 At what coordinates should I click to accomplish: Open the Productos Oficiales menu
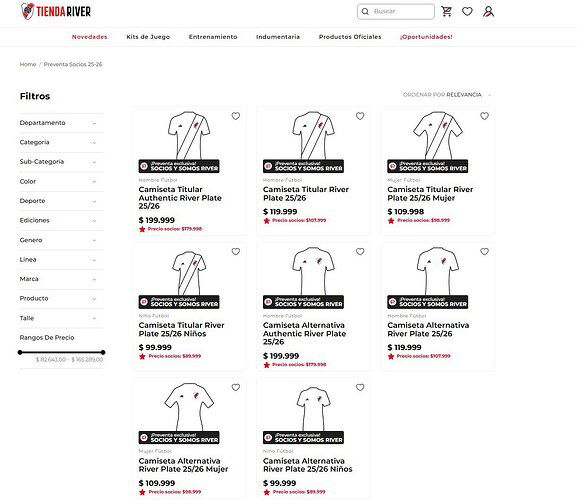(350, 37)
